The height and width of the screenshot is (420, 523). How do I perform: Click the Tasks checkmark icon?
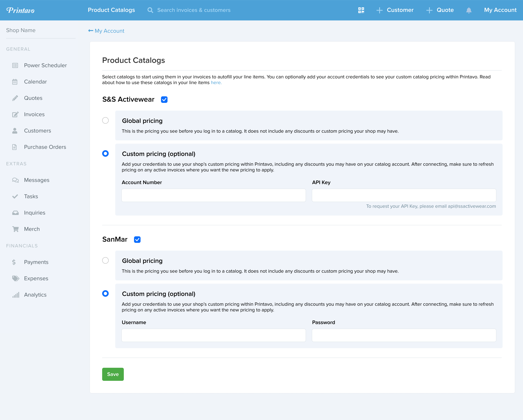(x=15, y=196)
